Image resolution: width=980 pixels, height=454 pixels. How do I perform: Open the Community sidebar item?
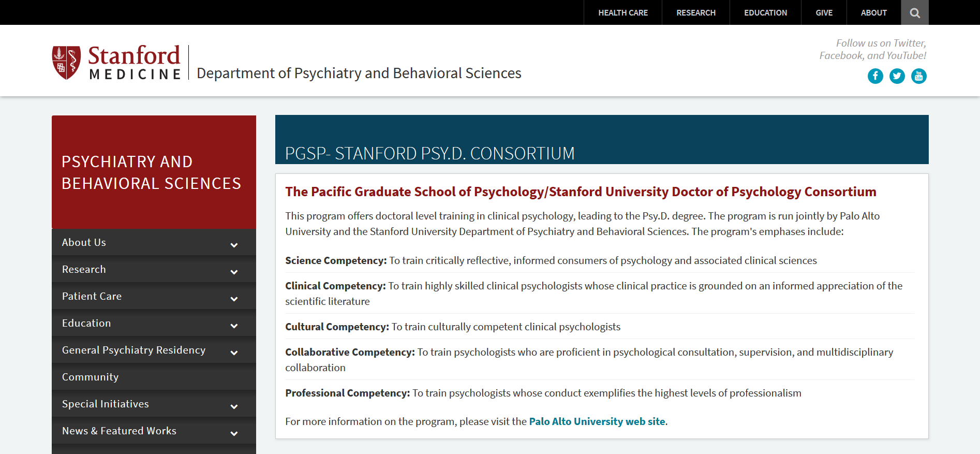click(90, 377)
